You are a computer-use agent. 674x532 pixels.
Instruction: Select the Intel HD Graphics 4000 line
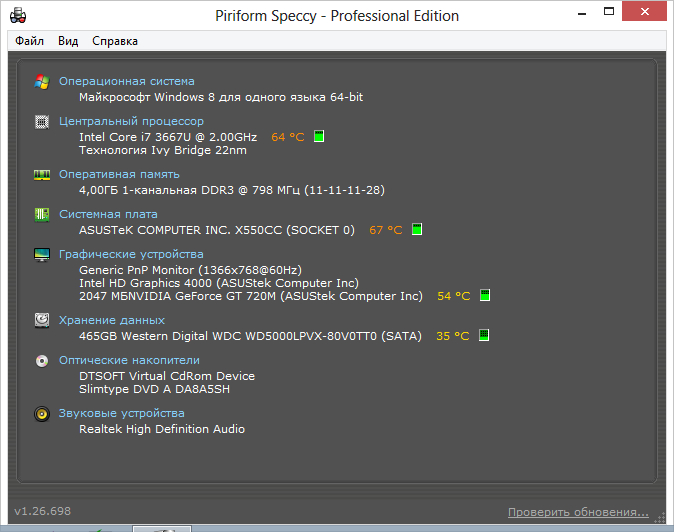coord(219,283)
